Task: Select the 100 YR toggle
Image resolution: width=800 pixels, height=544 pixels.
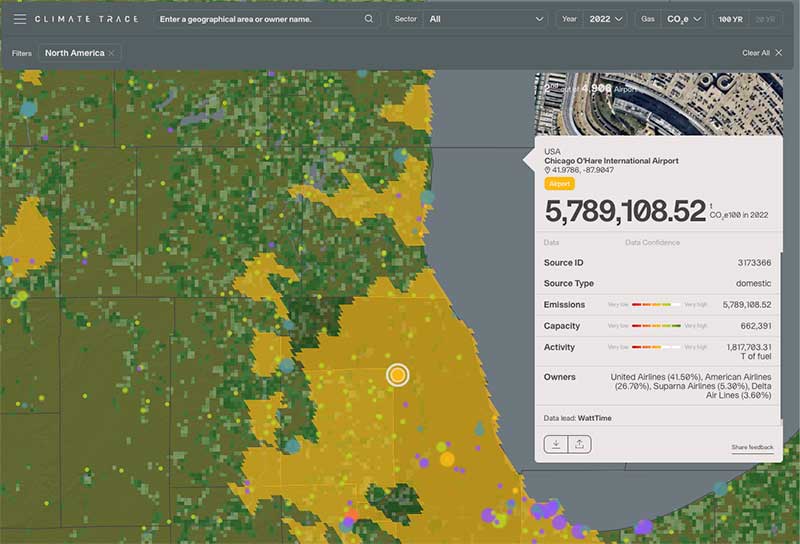Action: click(x=731, y=19)
